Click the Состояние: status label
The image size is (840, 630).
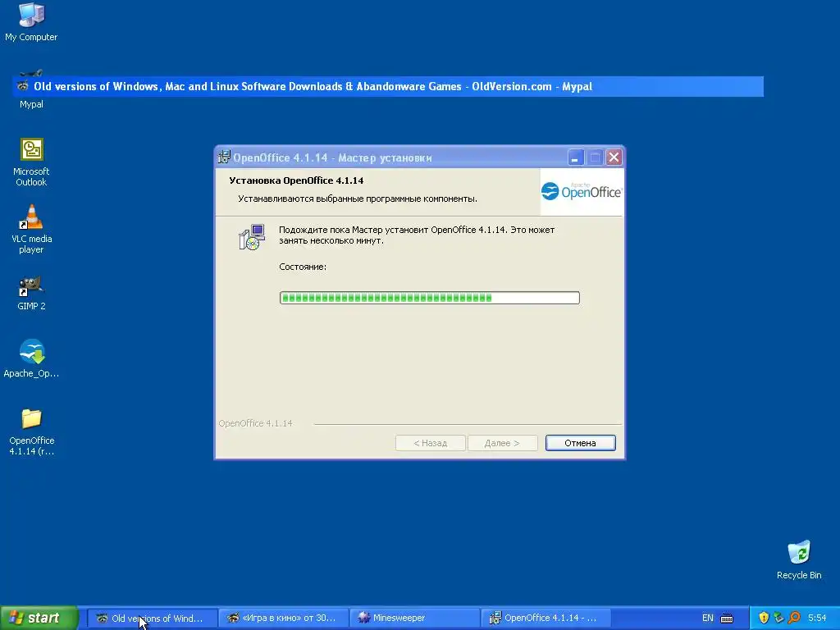[x=303, y=267]
